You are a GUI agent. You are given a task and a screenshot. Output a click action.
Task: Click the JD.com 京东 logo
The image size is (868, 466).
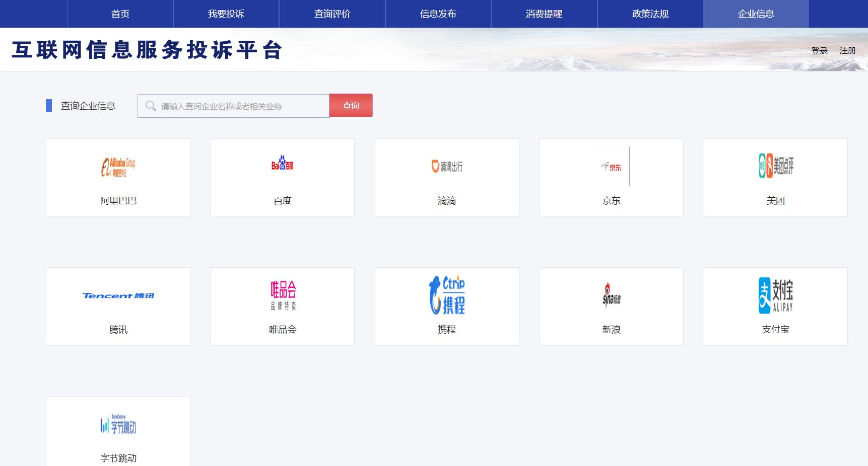click(x=611, y=167)
